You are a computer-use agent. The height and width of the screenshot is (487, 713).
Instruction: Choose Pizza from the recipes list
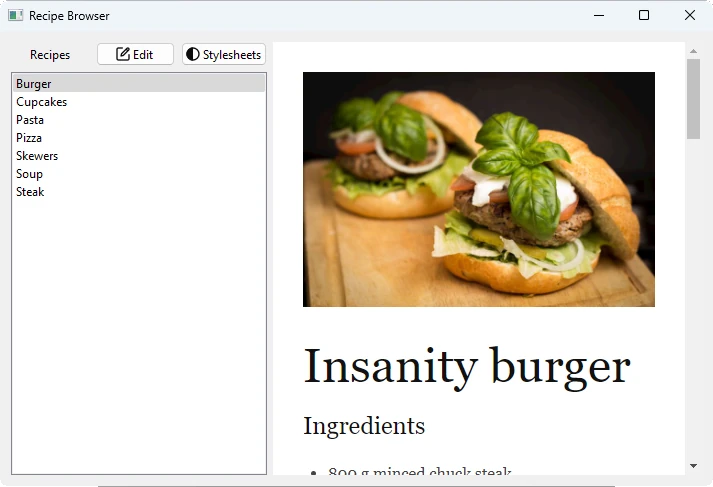pos(29,138)
